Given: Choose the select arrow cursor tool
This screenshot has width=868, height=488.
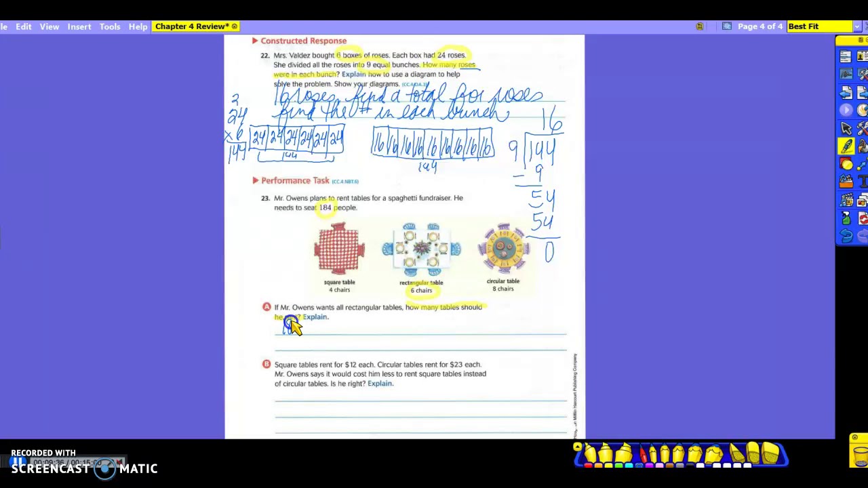Looking at the screenshot, I should pyautogui.click(x=846, y=127).
